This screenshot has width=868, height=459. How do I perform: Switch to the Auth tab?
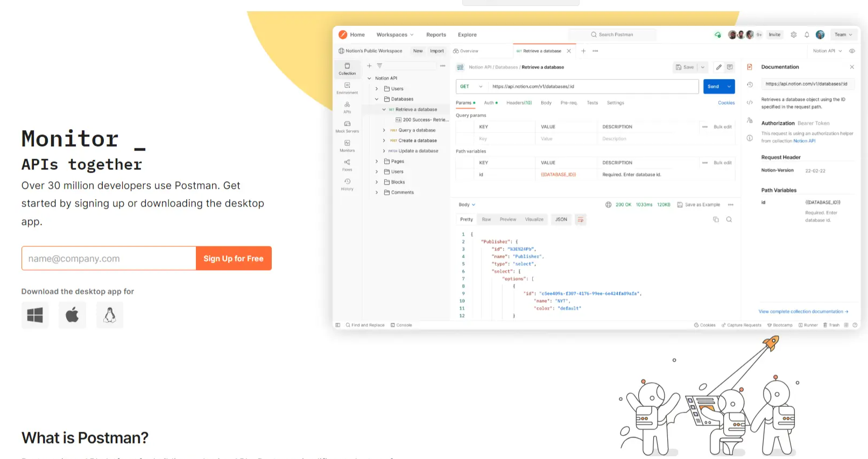click(490, 103)
